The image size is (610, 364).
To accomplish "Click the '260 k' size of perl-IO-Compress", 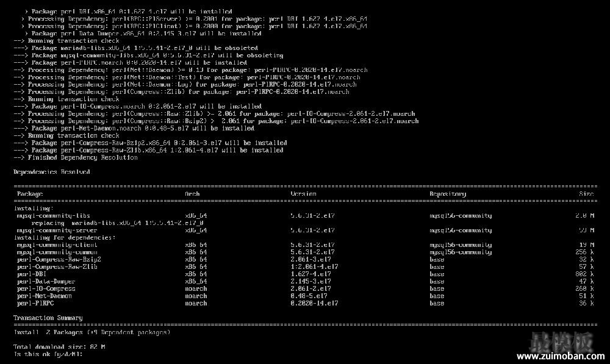I will click(585, 288).
